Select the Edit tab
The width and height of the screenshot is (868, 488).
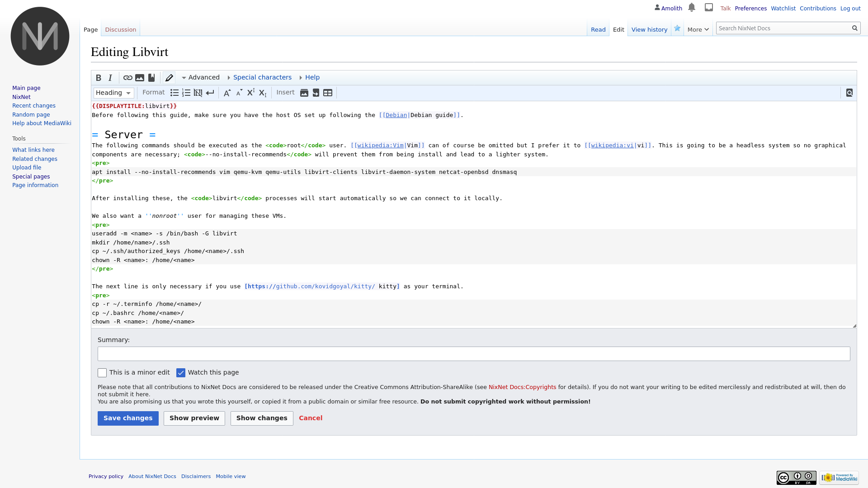618,29
